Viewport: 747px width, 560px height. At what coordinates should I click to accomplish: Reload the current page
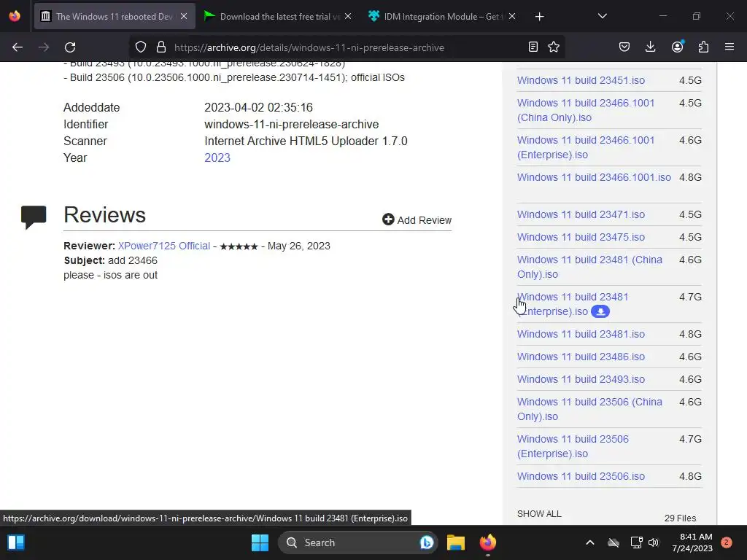70,47
